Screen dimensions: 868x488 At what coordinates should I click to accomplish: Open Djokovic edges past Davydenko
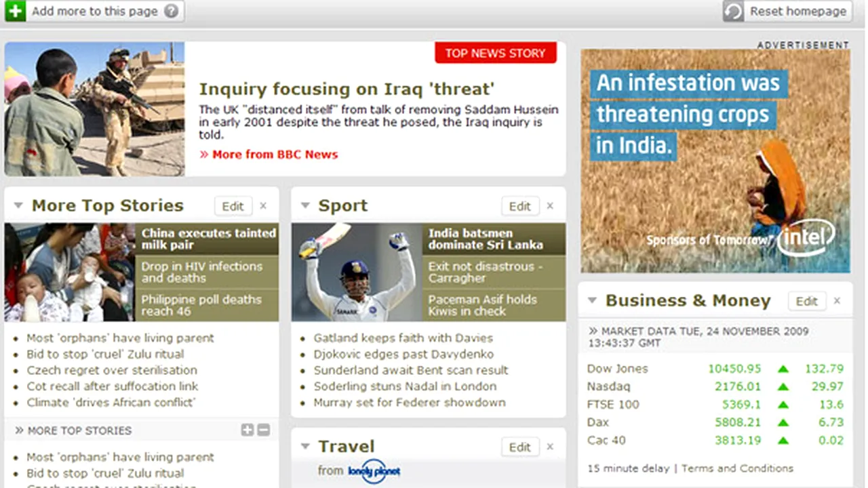pyautogui.click(x=403, y=354)
